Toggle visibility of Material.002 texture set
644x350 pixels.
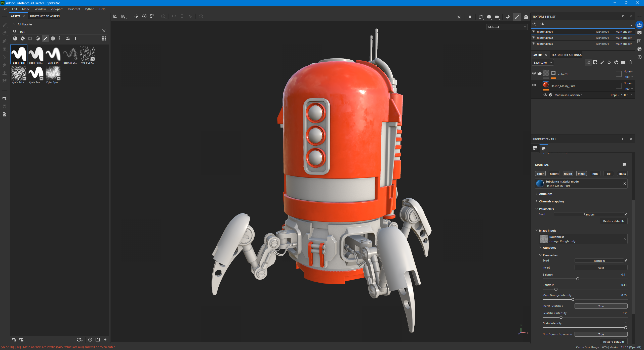534,38
